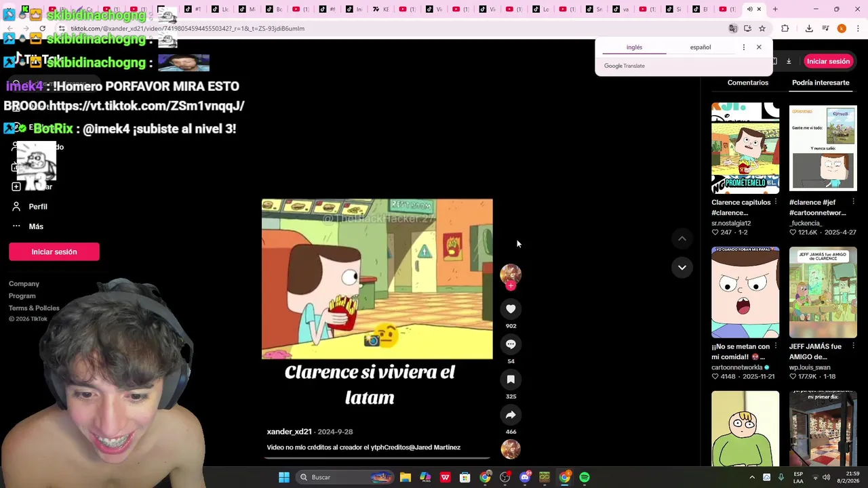Viewport: 868px width, 488px height.
Task: Open the Terms & Policies footer link
Action: pos(34,308)
